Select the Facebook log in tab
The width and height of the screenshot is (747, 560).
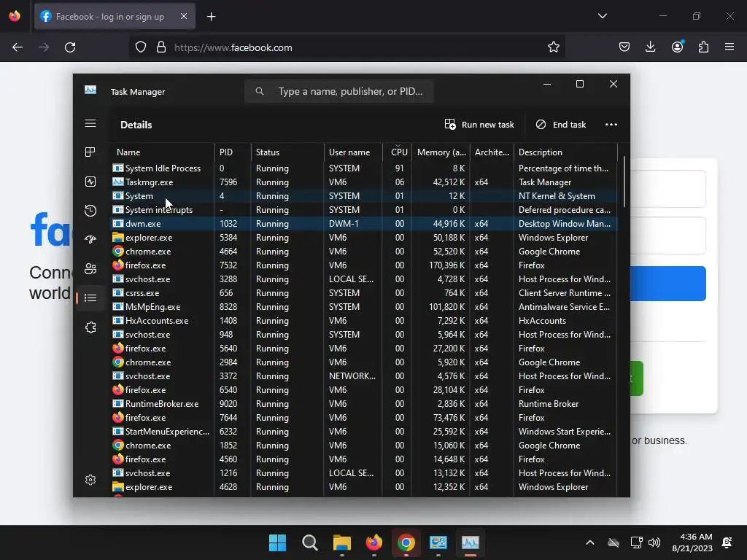pos(115,17)
